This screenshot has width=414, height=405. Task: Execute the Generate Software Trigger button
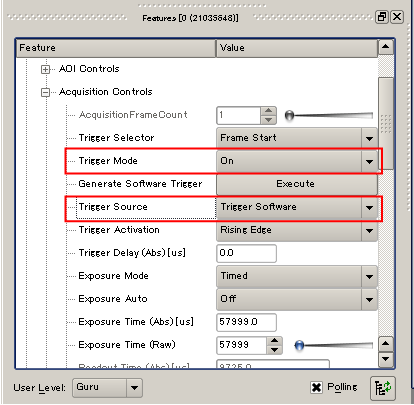coord(297,184)
